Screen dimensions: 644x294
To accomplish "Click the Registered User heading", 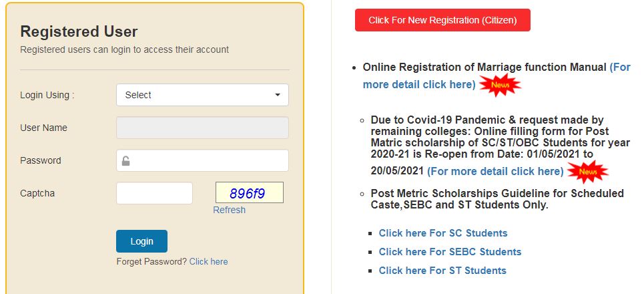I will pos(79,31).
